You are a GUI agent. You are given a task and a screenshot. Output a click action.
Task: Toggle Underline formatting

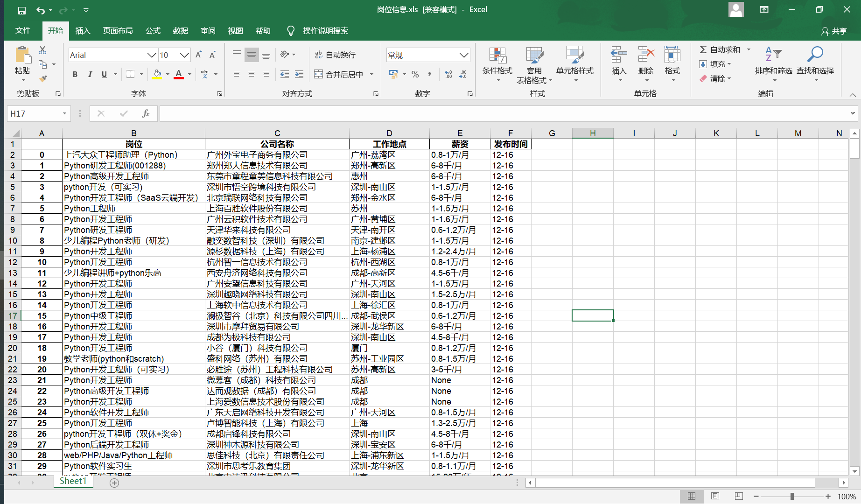(x=105, y=74)
